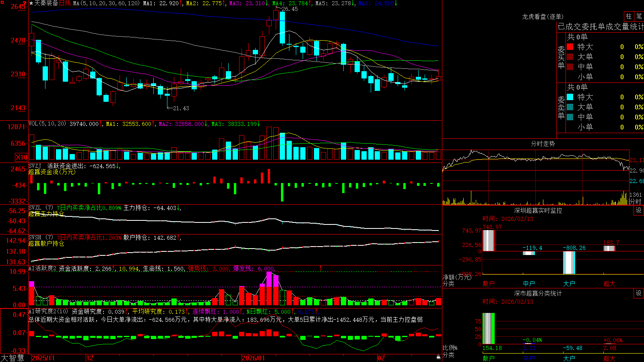Click 超大 label in 深圳超赢实时监控 chart

[609, 284]
